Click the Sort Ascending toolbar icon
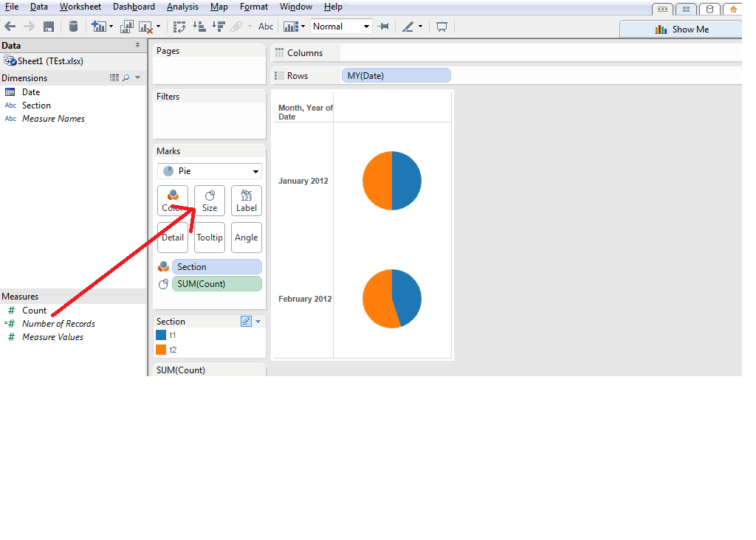This screenshot has width=756, height=540. [x=199, y=26]
